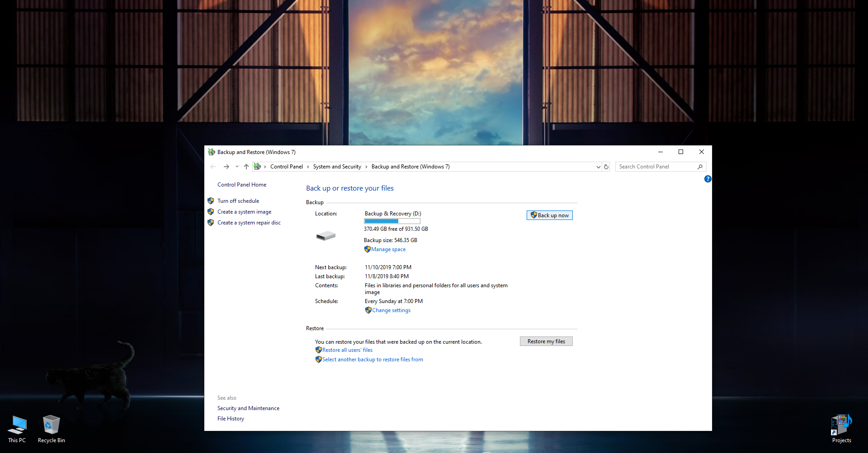Open Control Panel Home

[242, 185]
